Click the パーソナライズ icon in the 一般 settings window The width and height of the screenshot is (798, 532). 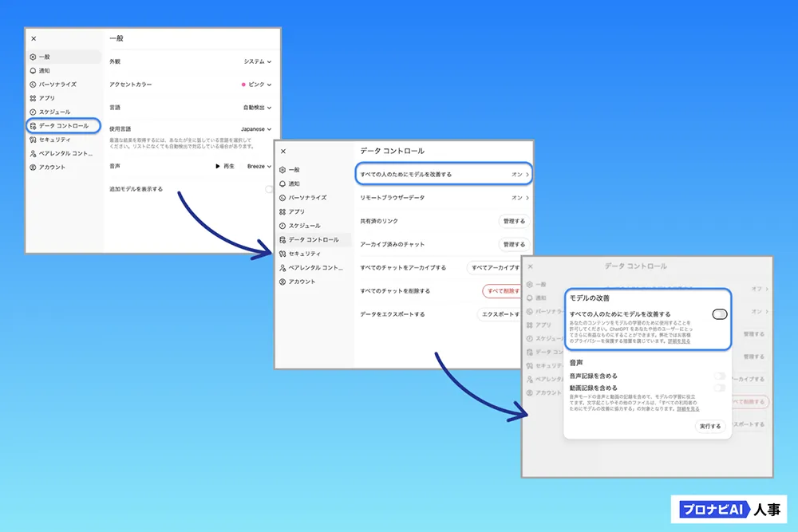(x=33, y=85)
